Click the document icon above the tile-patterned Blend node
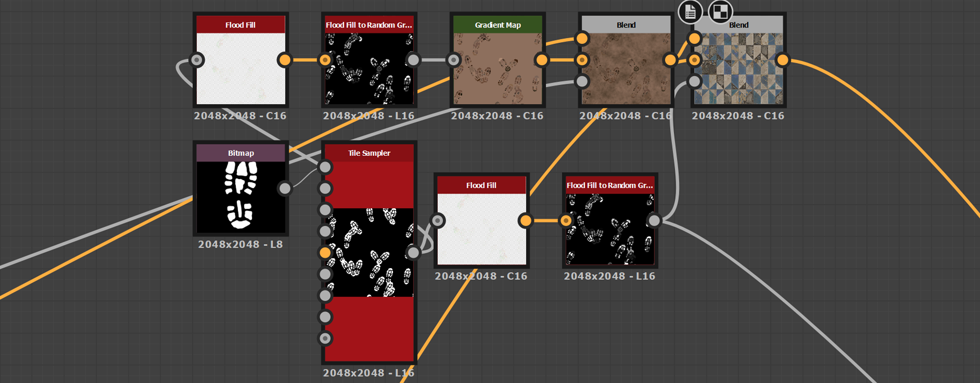 [690, 12]
